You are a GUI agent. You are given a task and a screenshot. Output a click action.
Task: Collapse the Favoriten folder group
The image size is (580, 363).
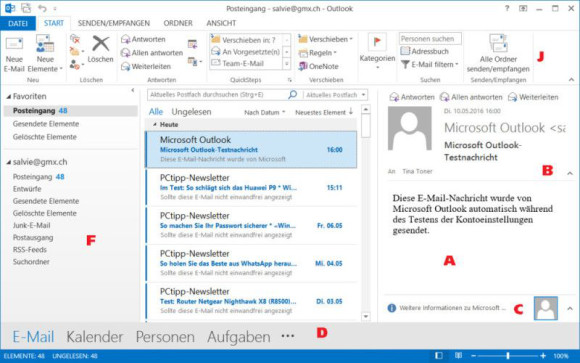9,97
